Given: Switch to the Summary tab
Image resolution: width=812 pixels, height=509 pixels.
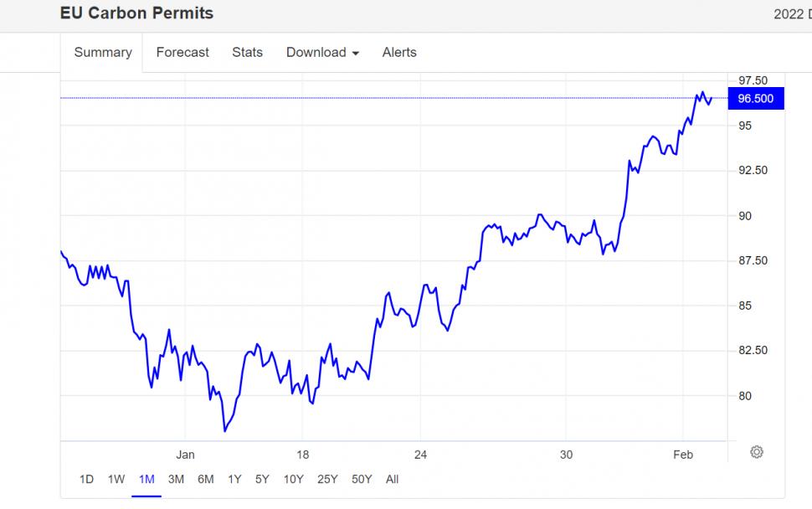Looking at the screenshot, I should (x=103, y=53).
